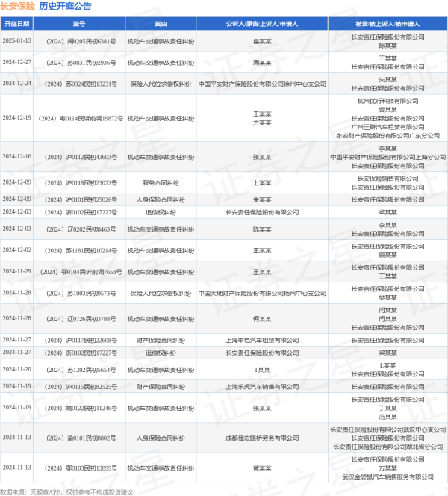Screen dimensions: 448x496
Task: Click defendant 长安保险销售有限公司
Action: tap(388, 179)
